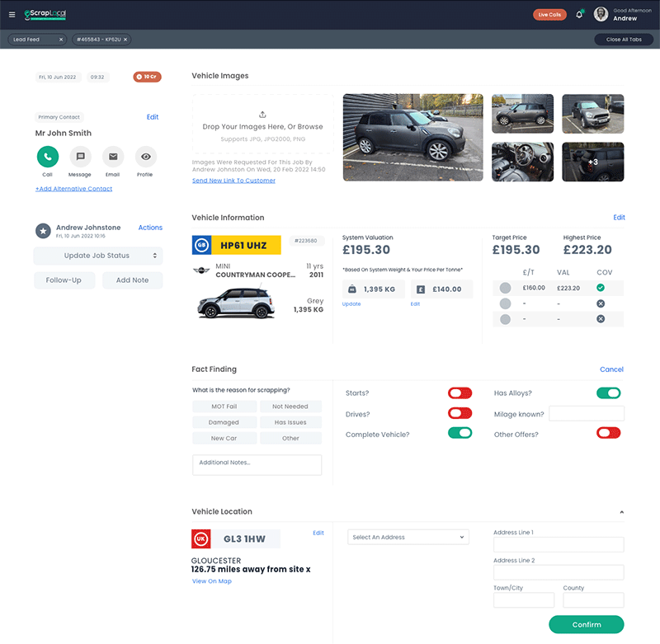This screenshot has width=660, height=644.
Task: Click the Additional Notes text field
Action: tap(257, 465)
